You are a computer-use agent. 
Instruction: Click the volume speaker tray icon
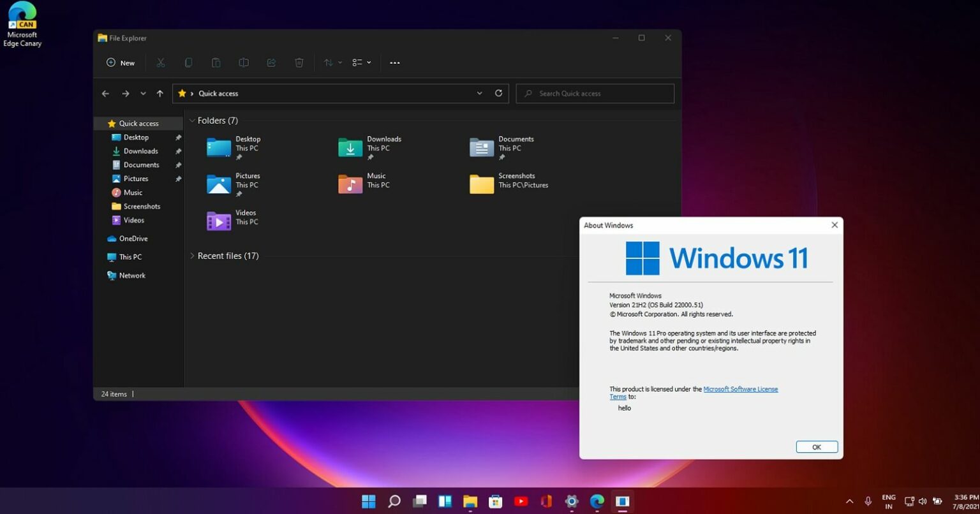pos(923,502)
